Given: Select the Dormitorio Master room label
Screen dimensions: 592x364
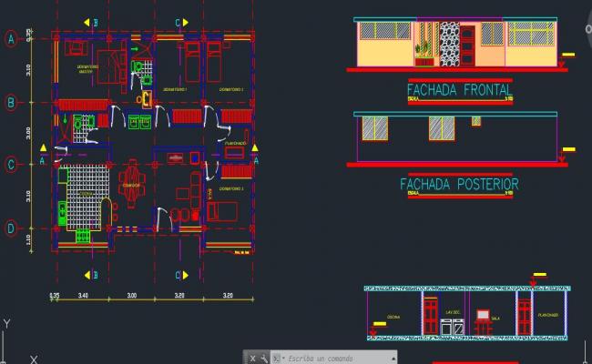Looking at the screenshot, I should [x=77, y=70].
